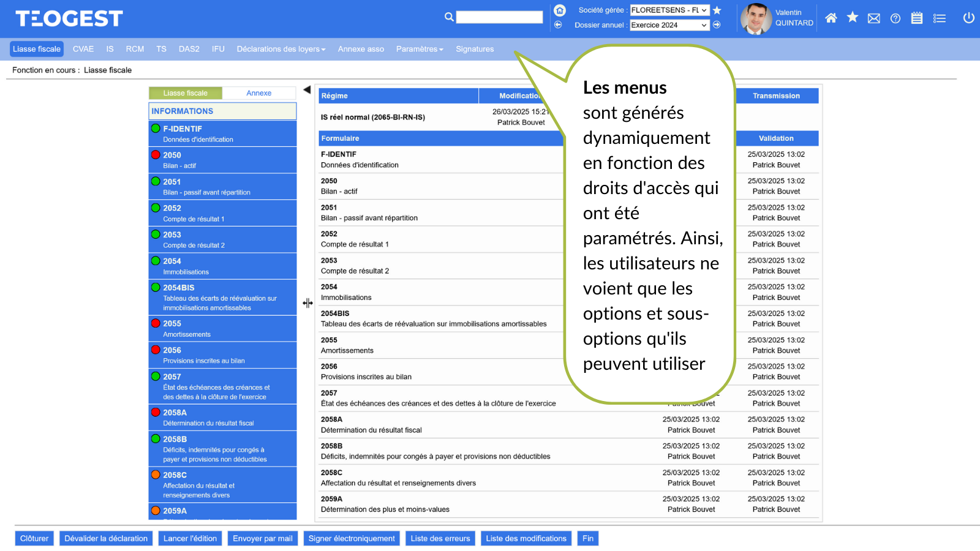Click the search input field in header
This screenshot has height=551, width=980.
499,17
